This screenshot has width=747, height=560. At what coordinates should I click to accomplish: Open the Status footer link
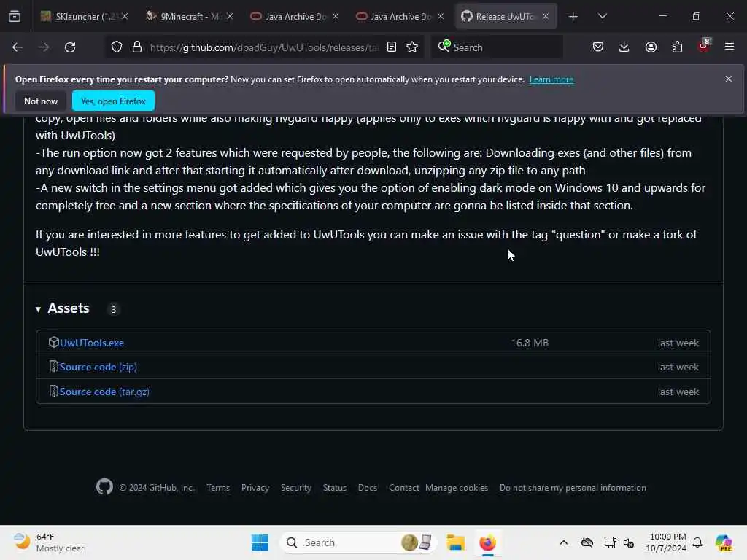pos(335,488)
